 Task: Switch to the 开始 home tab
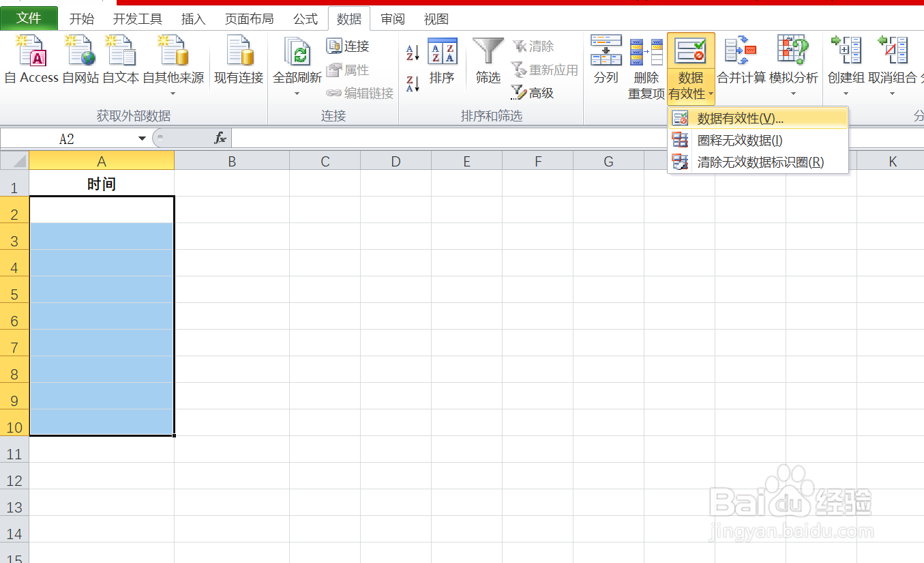click(x=82, y=19)
